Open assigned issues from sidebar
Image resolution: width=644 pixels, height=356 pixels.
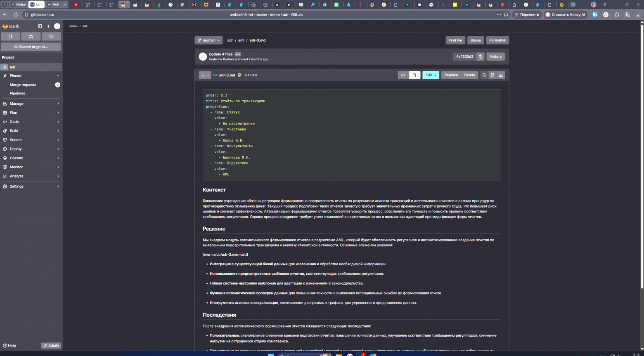(10, 37)
